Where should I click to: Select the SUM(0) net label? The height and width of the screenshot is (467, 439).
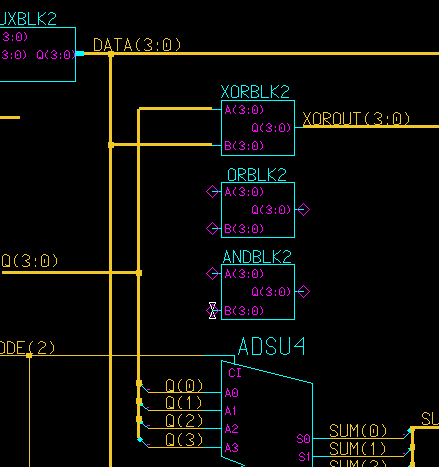[358, 431]
